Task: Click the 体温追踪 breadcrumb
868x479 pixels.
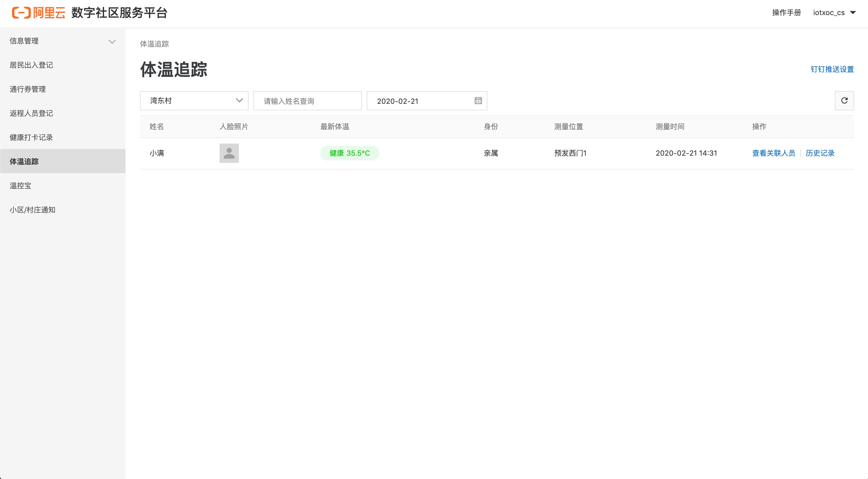Action: (x=154, y=44)
